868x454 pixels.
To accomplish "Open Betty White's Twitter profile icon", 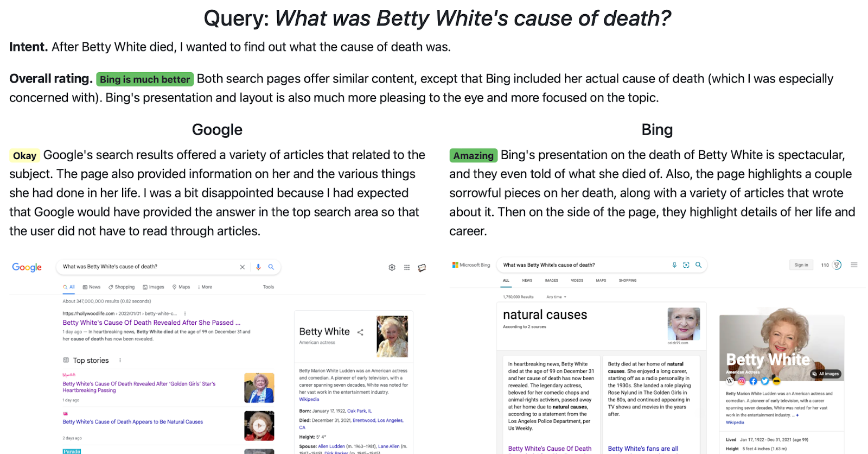I will click(x=764, y=381).
